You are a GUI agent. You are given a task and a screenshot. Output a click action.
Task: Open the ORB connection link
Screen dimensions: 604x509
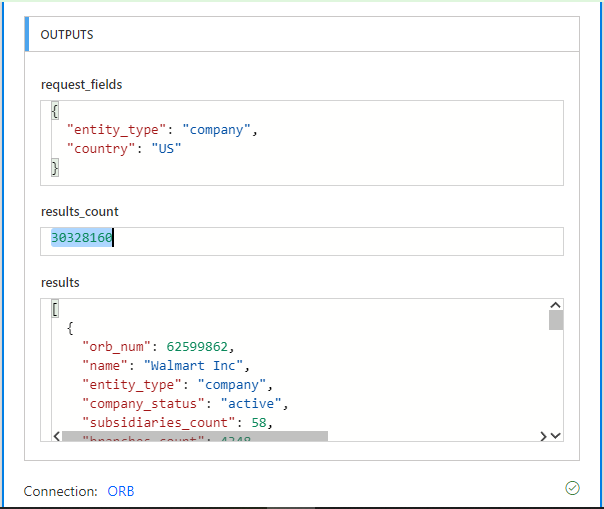pos(121,491)
